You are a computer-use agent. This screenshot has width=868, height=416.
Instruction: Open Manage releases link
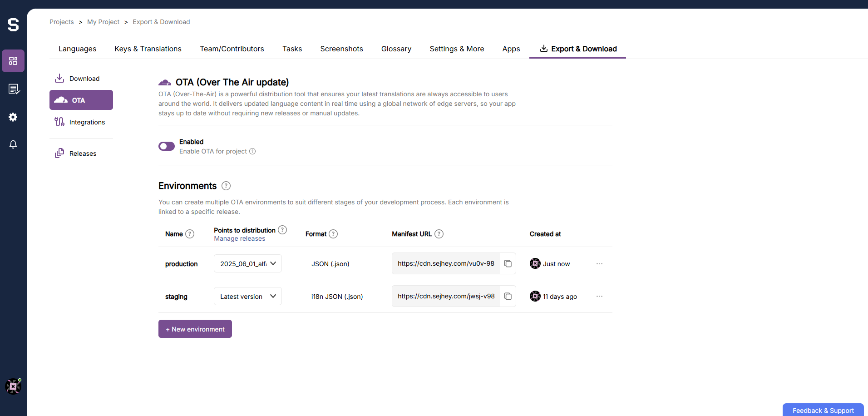[240, 238]
